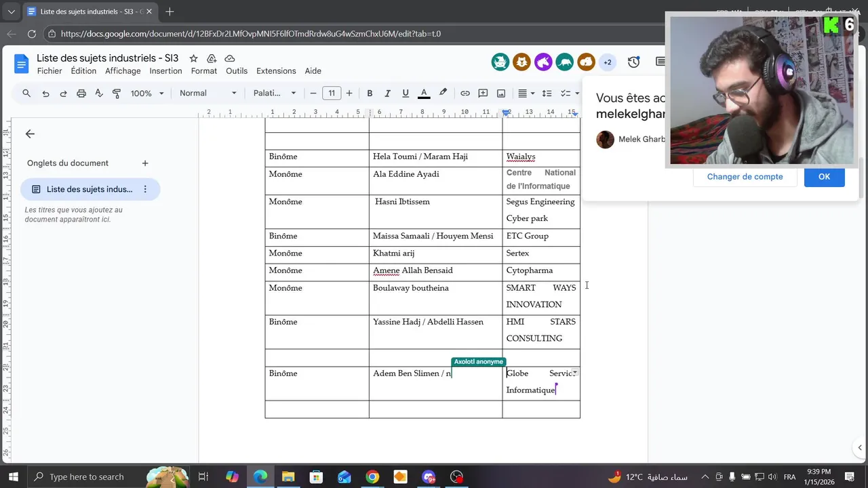This screenshot has height=488, width=868.
Task: Run spelling and grammar check
Action: click(99, 93)
